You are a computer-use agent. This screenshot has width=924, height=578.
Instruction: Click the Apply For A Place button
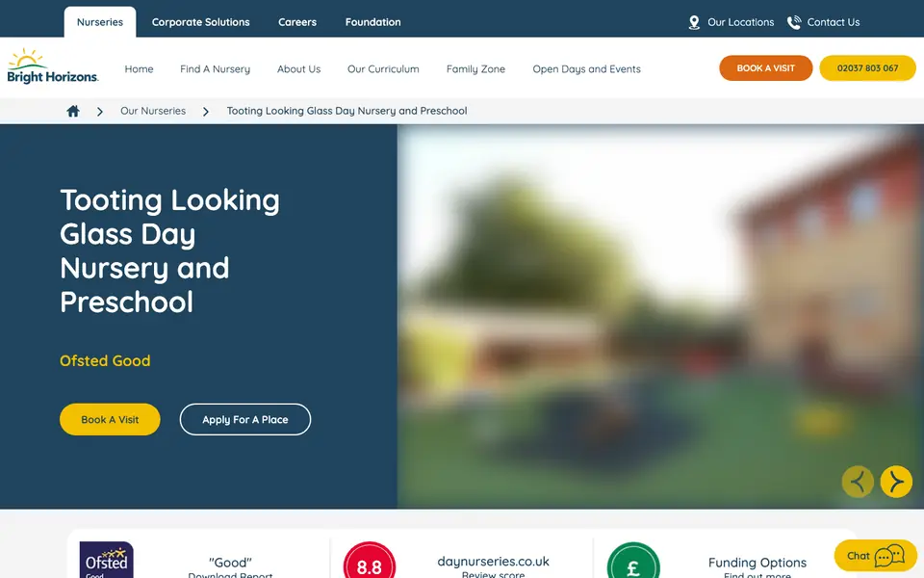pos(245,419)
